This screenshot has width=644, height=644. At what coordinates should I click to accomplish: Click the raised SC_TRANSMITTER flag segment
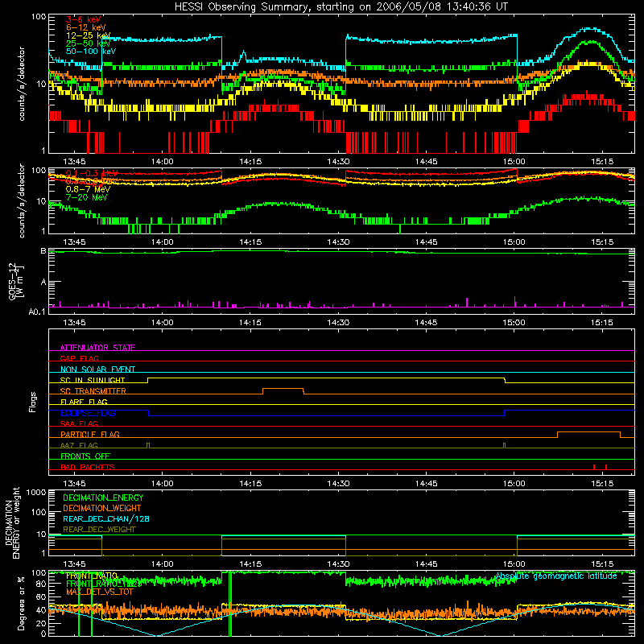pyautogui.click(x=283, y=389)
